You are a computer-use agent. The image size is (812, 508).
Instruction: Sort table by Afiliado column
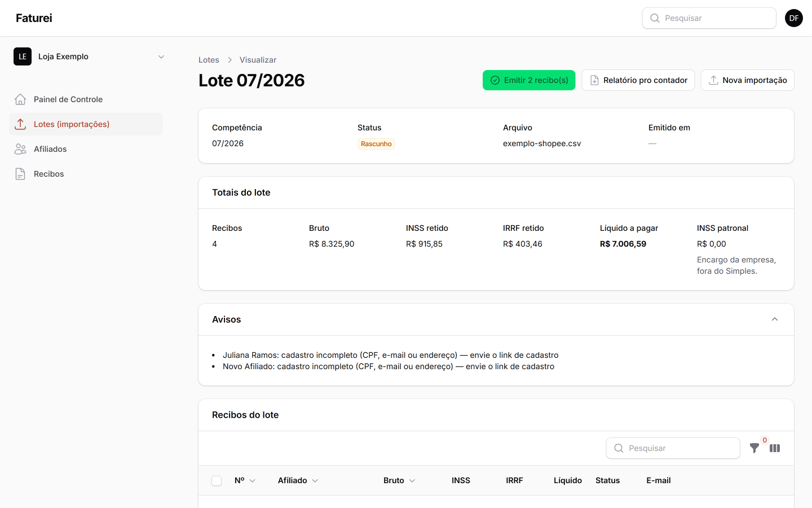298,480
